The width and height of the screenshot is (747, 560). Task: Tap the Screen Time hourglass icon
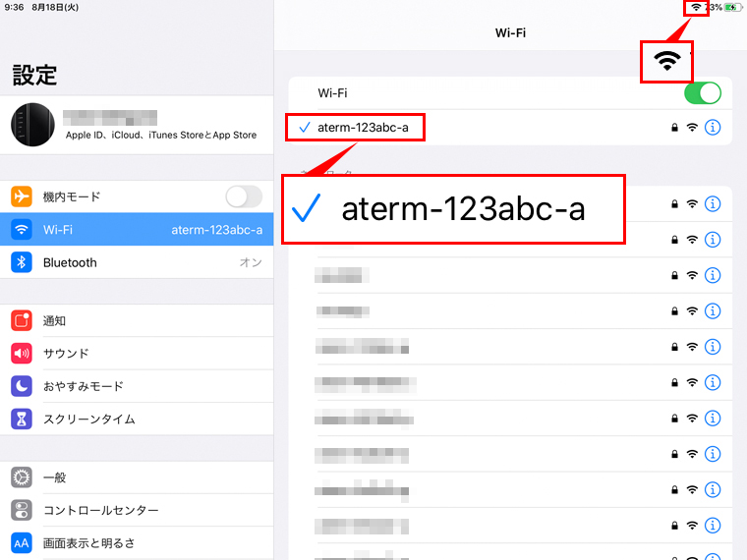coord(22,420)
